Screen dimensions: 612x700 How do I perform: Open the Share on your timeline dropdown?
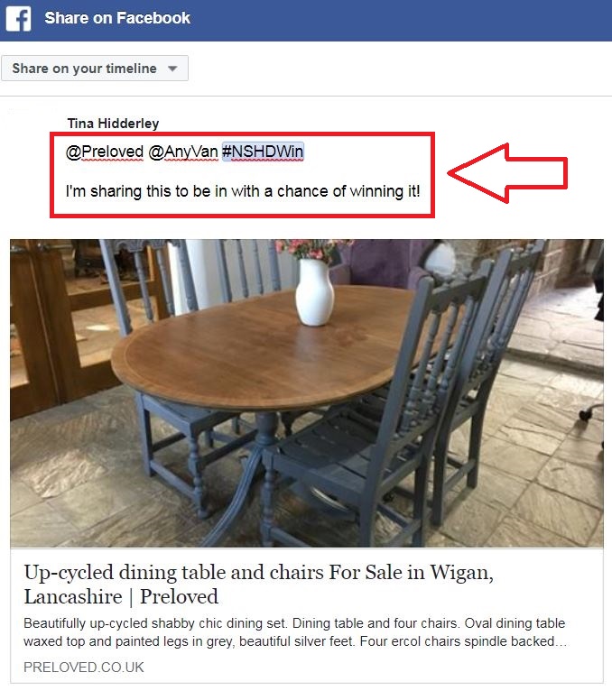tap(95, 69)
